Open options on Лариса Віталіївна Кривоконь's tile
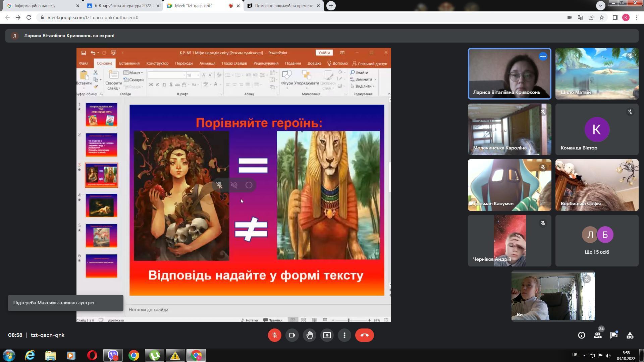 (x=543, y=56)
